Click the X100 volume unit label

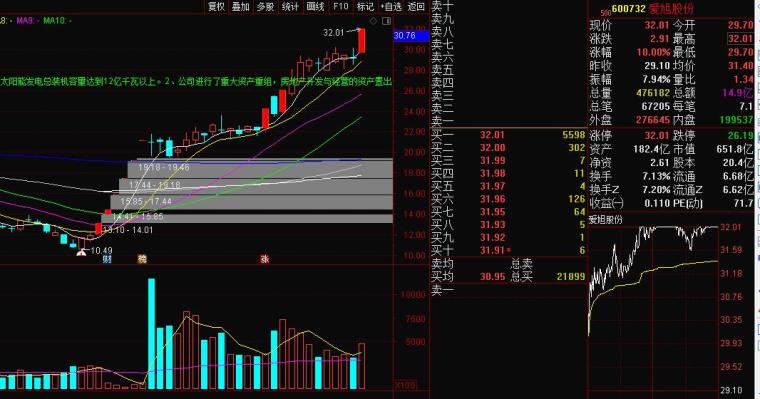[x=405, y=385]
